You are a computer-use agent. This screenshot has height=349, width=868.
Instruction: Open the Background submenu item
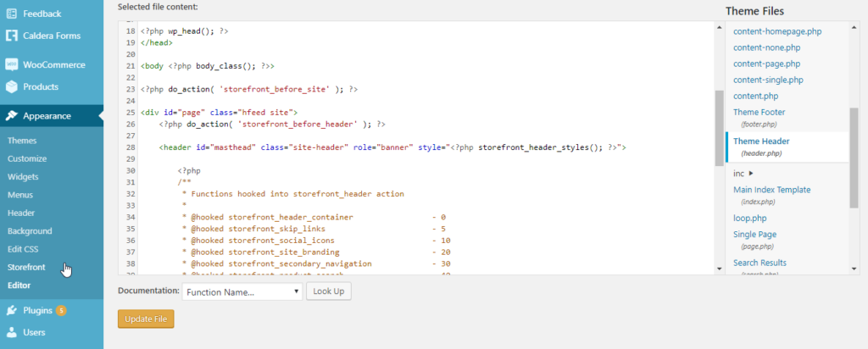[x=30, y=231]
